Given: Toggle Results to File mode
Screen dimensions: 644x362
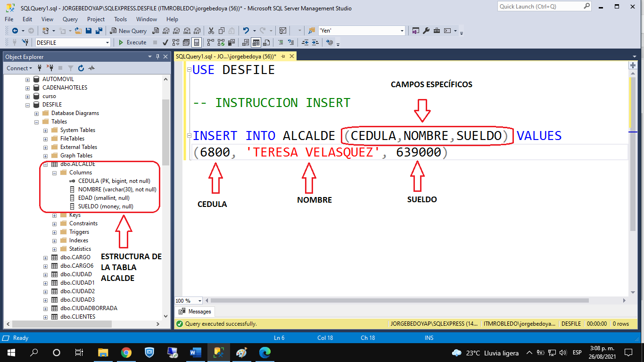Looking at the screenshot, I should tap(266, 42).
